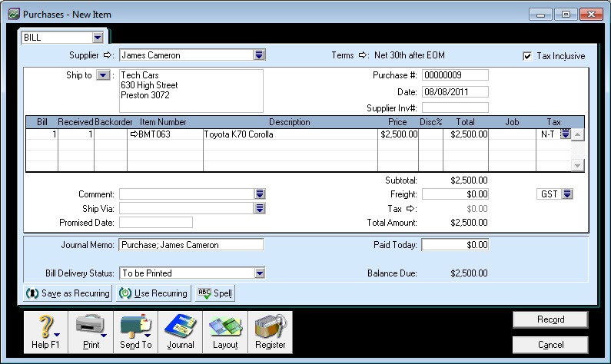This screenshot has height=364, width=611.
Task: Click the Print printer icon
Action: pos(91,332)
